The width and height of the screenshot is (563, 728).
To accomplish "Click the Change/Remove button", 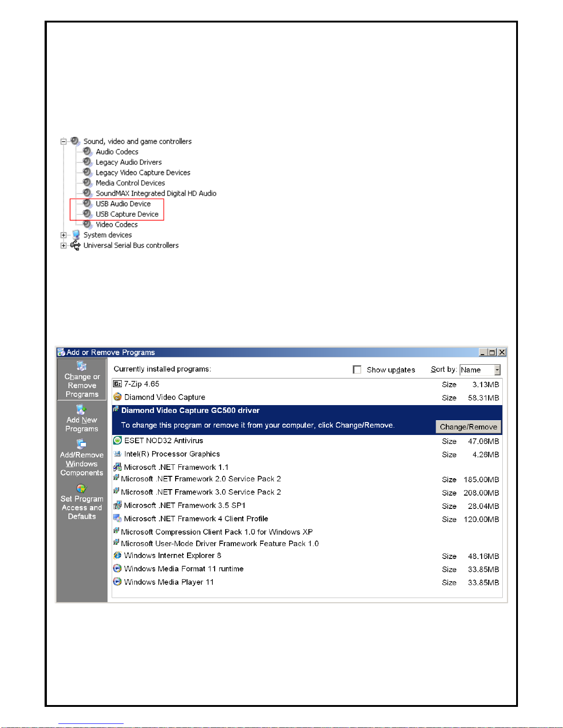I will click(468, 427).
